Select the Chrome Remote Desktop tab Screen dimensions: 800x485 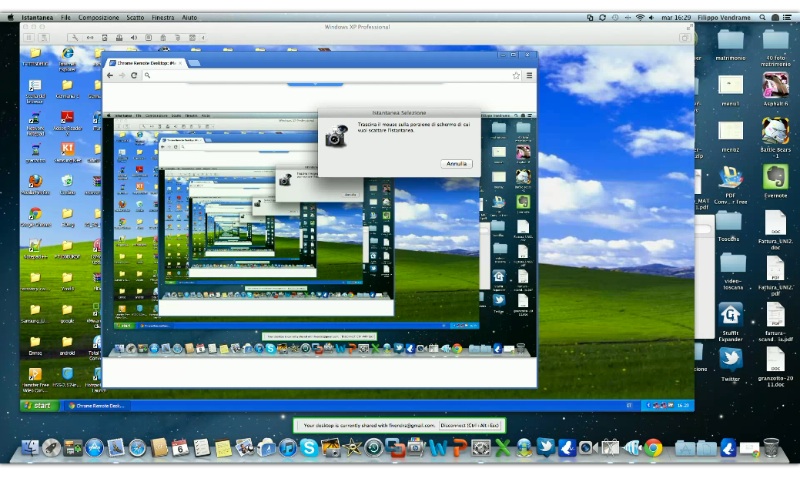143,62
